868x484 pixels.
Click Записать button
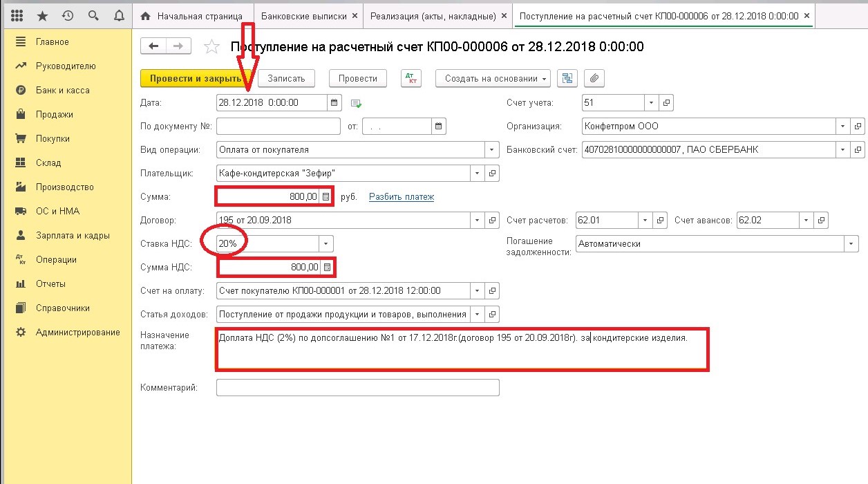coord(286,78)
